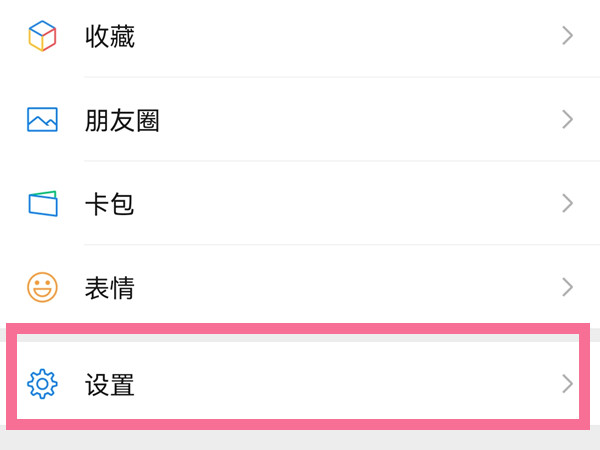The width and height of the screenshot is (600, 450).
Task: Open the 收藏 menu label
Action: (110, 38)
